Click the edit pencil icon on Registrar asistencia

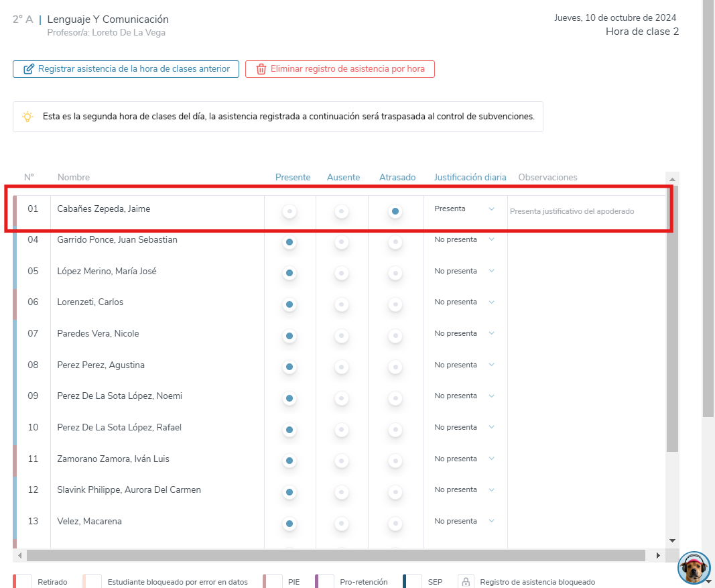pyautogui.click(x=29, y=69)
